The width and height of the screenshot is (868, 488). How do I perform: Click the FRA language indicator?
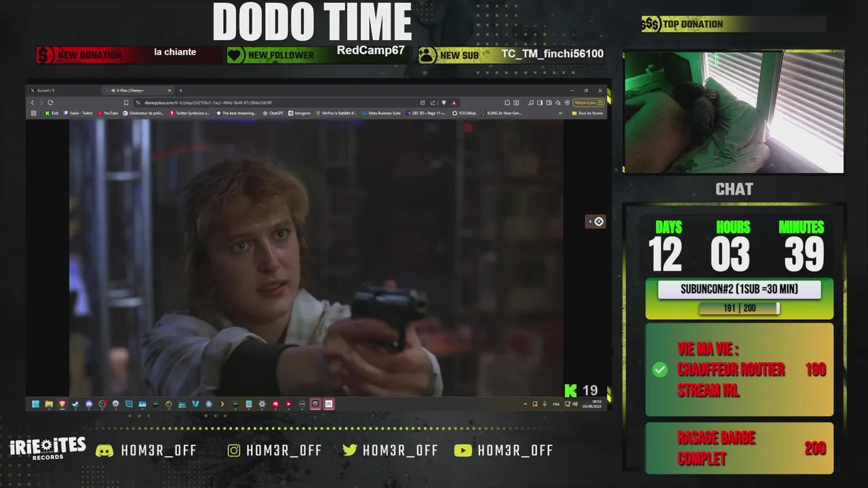point(556,404)
